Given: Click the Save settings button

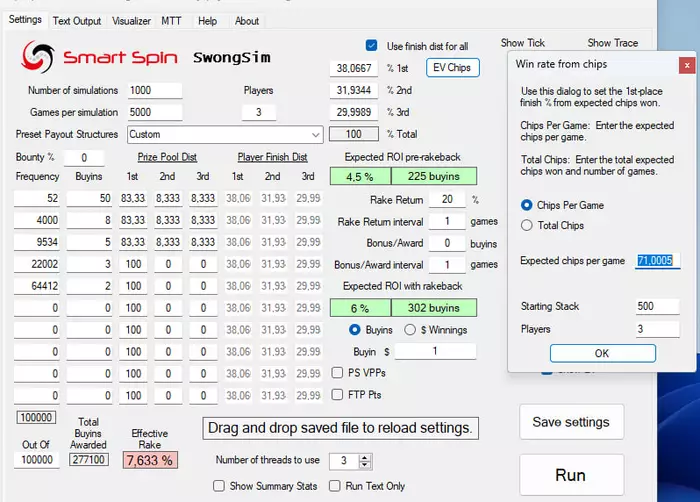Looking at the screenshot, I should click(571, 422).
